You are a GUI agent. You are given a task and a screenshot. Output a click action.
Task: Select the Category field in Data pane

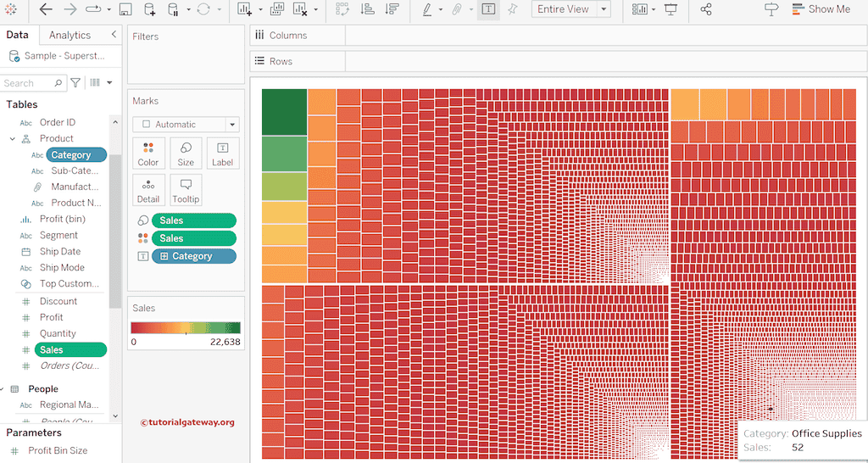click(76, 155)
